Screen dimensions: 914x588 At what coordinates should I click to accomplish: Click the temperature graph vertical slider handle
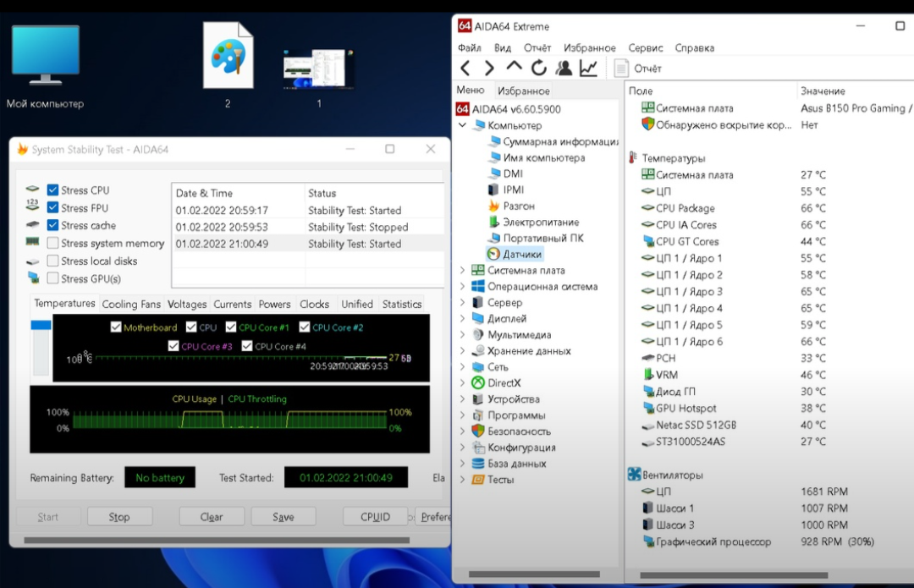coord(41,325)
